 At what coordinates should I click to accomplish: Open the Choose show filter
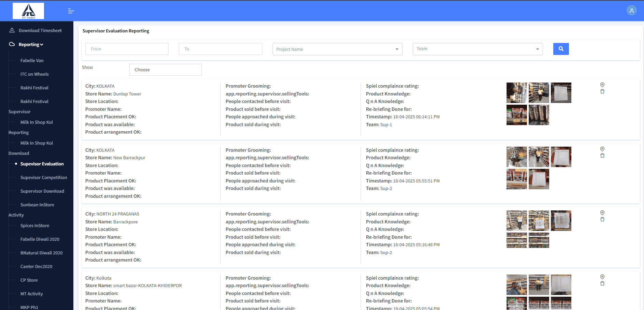click(x=165, y=70)
